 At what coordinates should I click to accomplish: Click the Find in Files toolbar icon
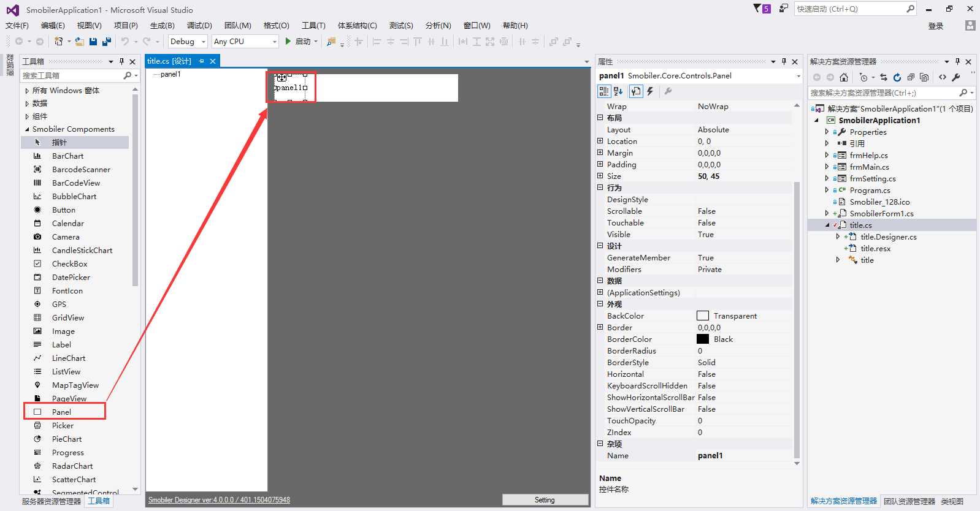[x=331, y=42]
